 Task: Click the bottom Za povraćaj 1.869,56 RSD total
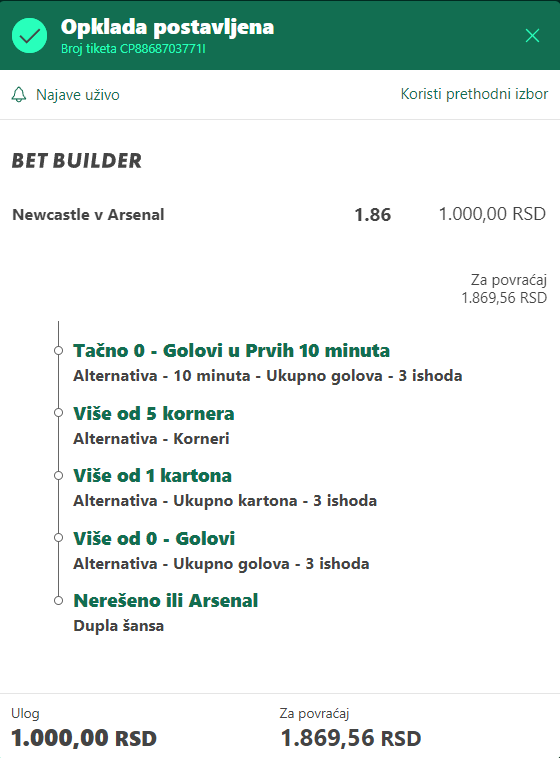click(351, 738)
